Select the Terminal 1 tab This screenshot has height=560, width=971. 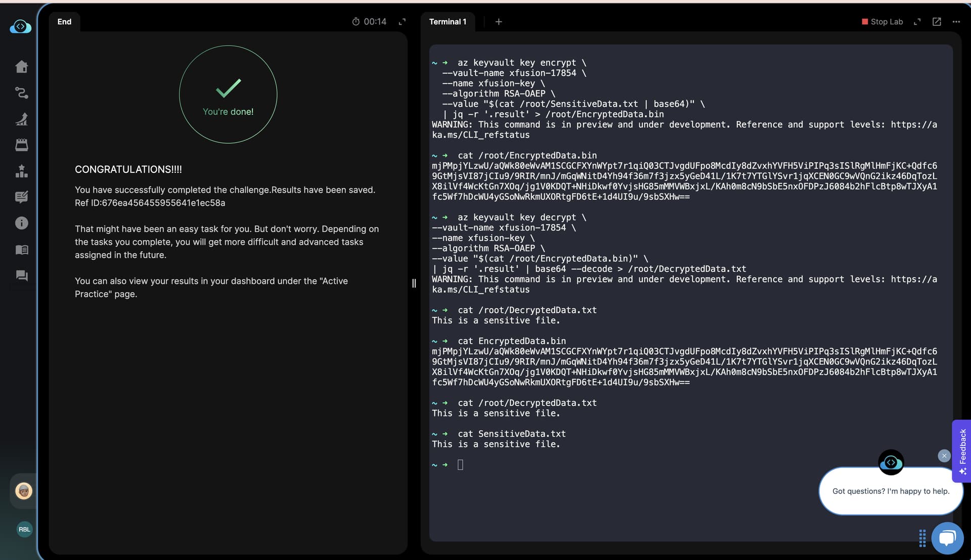pyautogui.click(x=448, y=22)
